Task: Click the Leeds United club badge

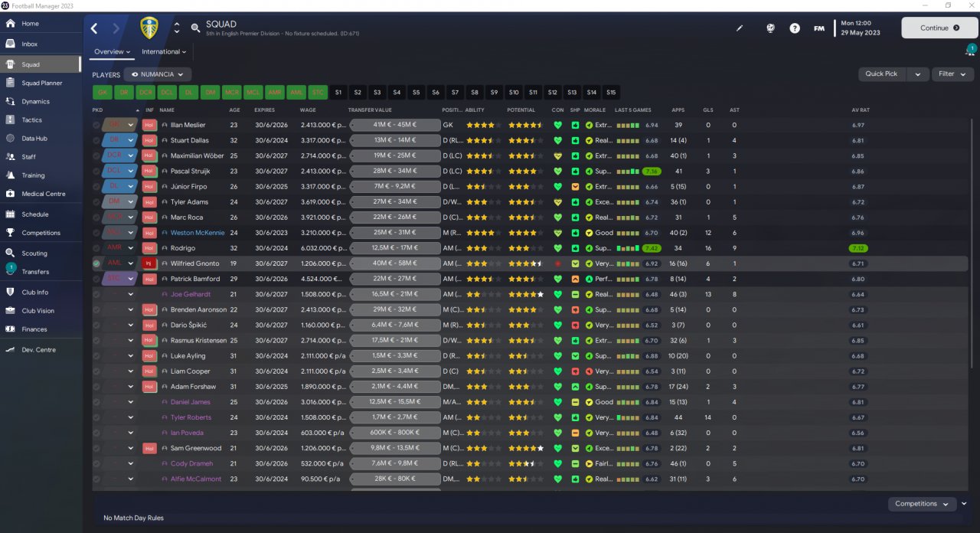Action: [x=149, y=28]
